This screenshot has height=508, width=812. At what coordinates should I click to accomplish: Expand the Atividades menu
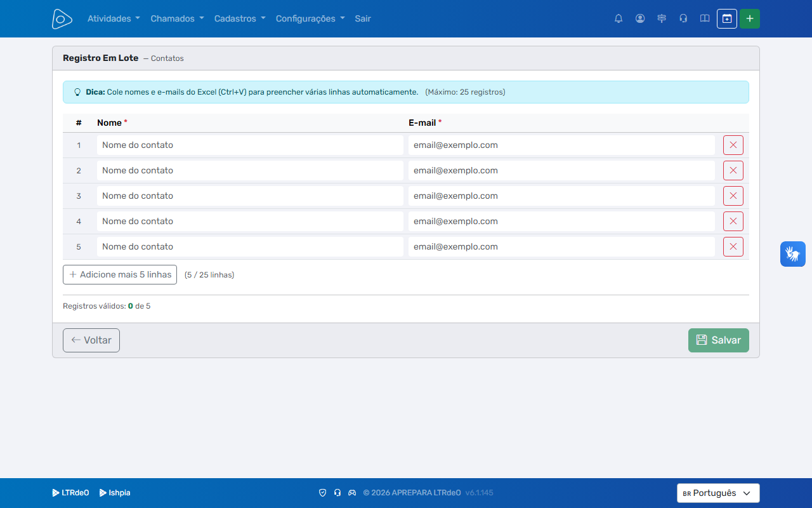pos(114,18)
